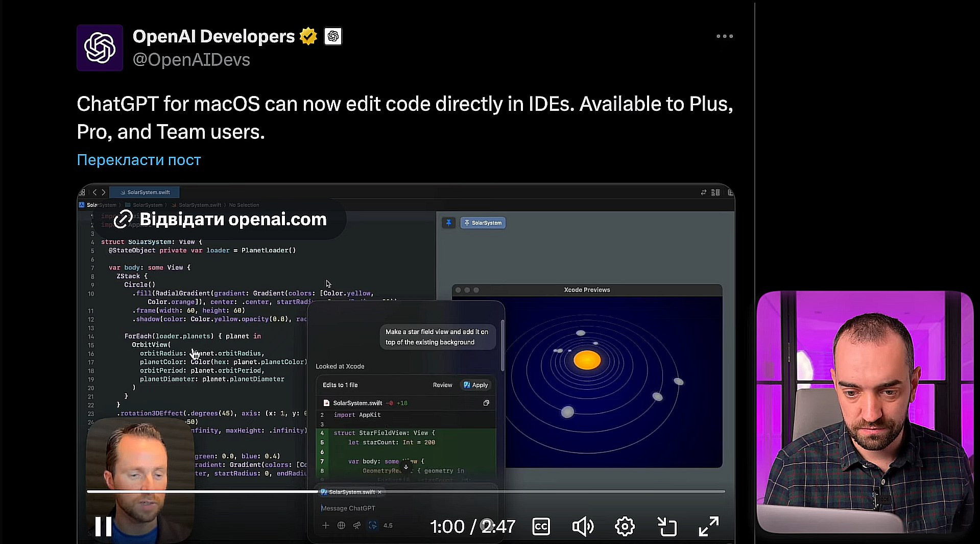
Task: Go forward with Xcode's right navigation arrow
Action: coord(104,193)
